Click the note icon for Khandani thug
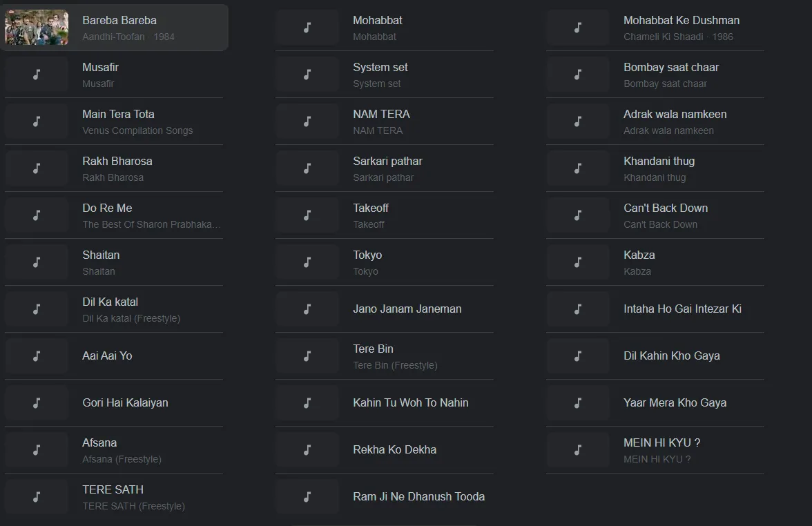This screenshot has width=812, height=526. [x=578, y=168]
